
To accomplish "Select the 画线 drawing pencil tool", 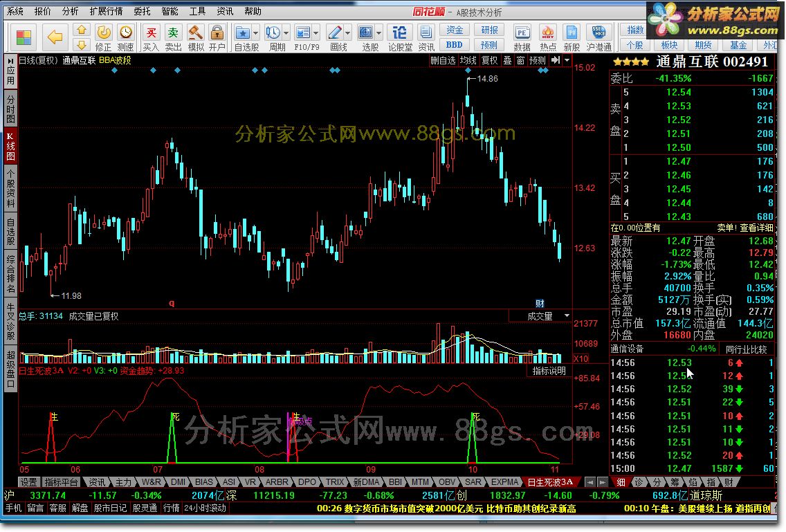I will point(334,33).
